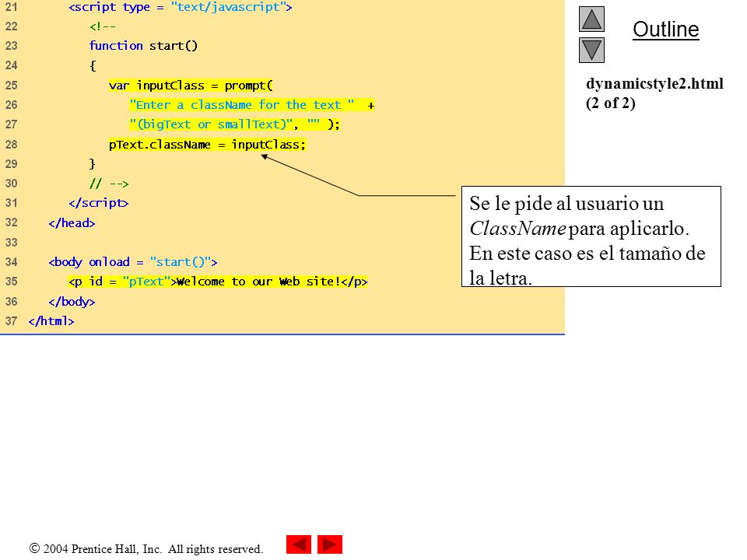Click the closing </html> tag

point(51,321)
